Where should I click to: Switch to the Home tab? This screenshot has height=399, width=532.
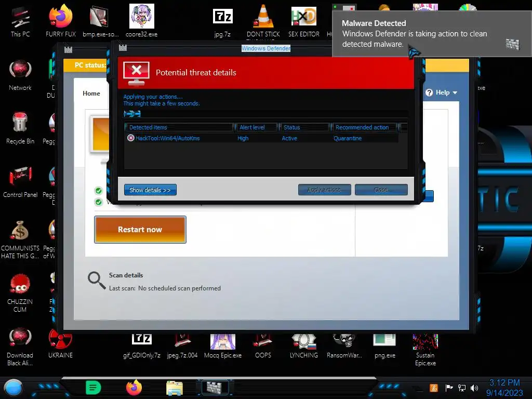click(91, 94)
